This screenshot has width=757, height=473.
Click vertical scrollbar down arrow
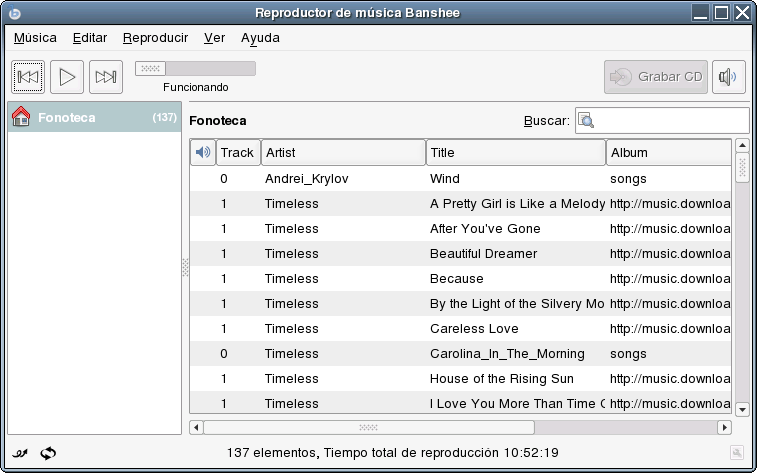742,410
